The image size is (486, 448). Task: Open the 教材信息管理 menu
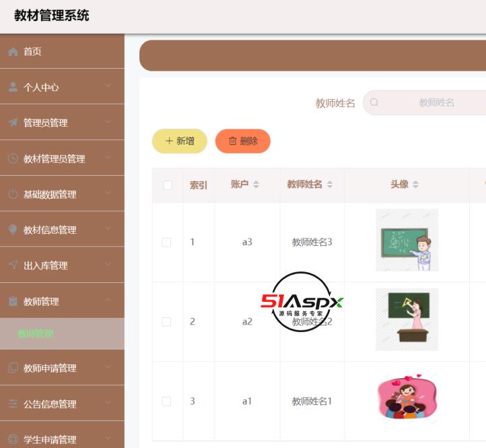[x=62, y=229]
